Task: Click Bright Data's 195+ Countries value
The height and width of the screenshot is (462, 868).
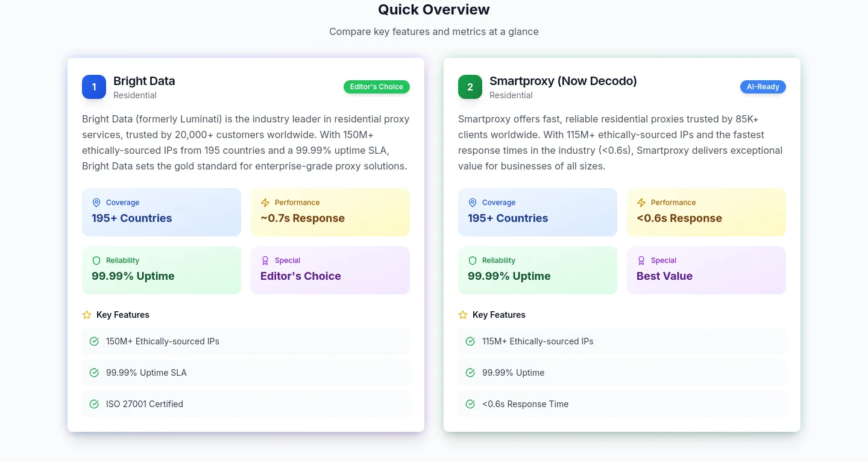Action: 132,218
